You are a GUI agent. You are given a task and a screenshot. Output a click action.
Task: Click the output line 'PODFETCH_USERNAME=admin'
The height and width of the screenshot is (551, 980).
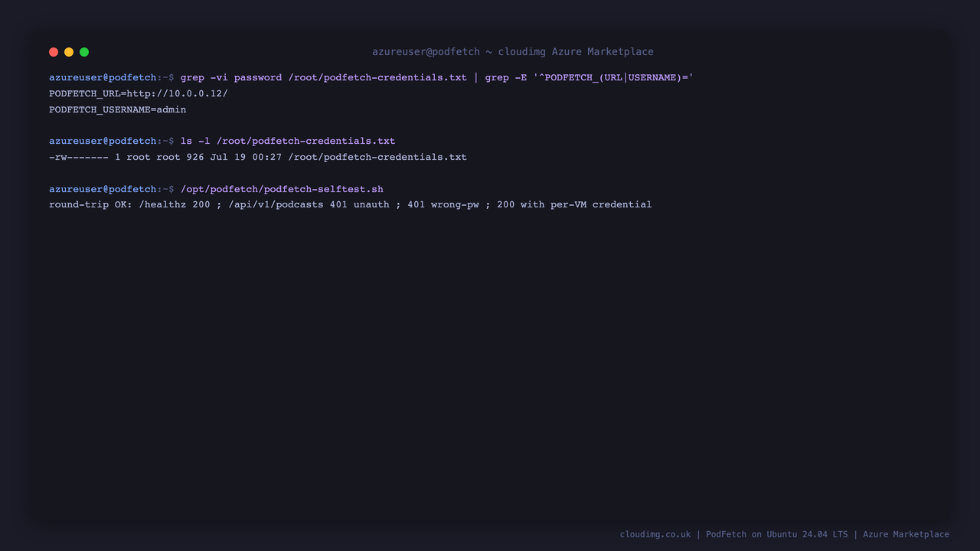pyautogui.click(x=118, y=109)
